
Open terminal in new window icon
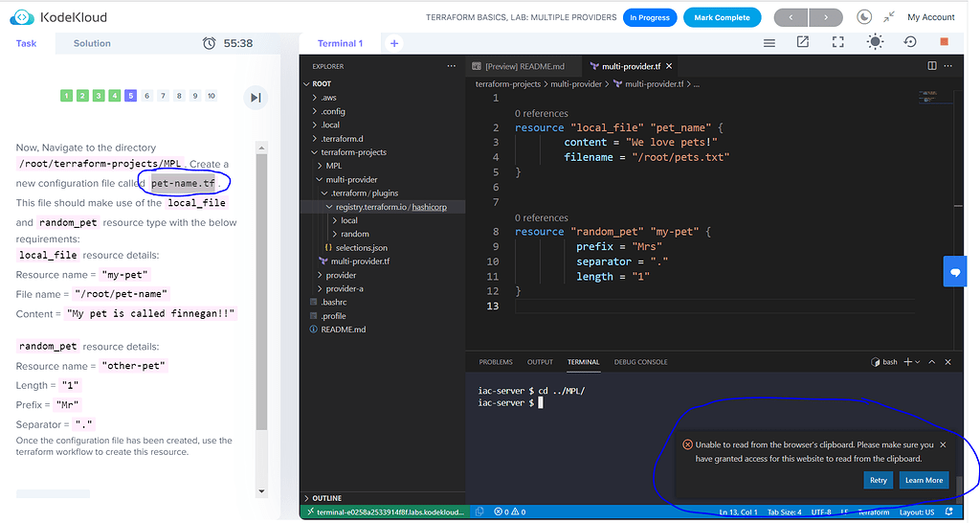(x=803, y=43)
